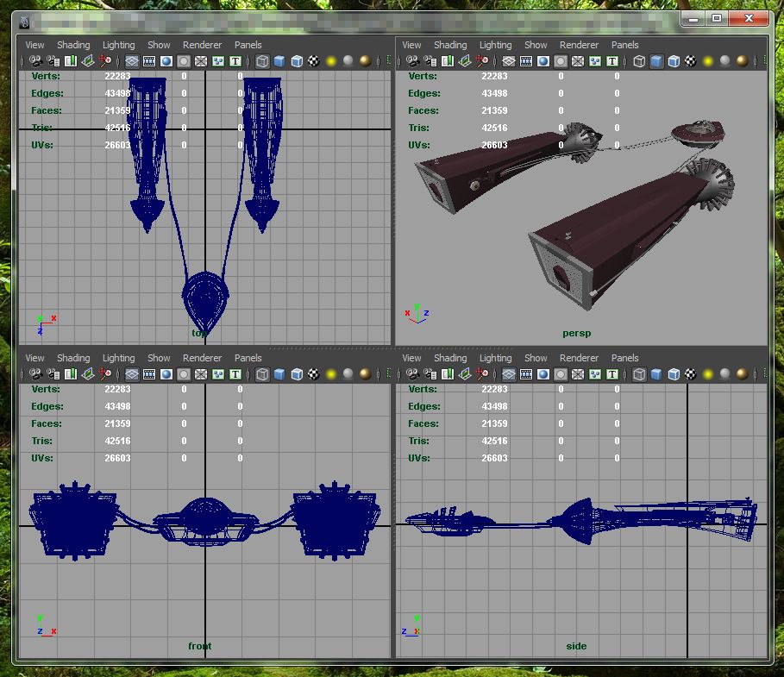Click Wireframe on Shaded icon in front panel
This screenshot has width=784, height=677.
coord(297,374)
